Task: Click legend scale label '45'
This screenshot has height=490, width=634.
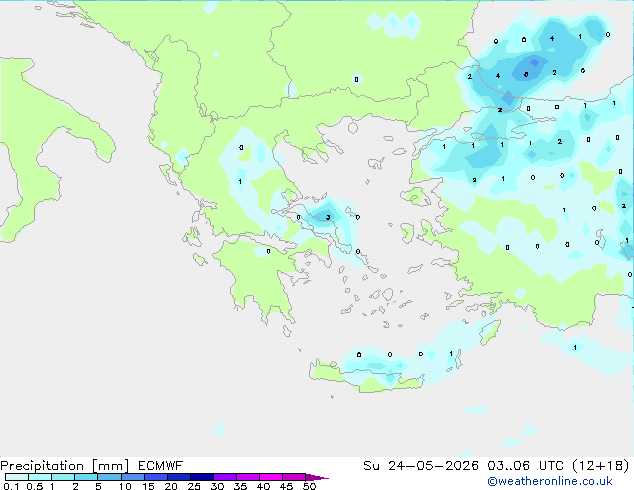Action: point(286,486)
